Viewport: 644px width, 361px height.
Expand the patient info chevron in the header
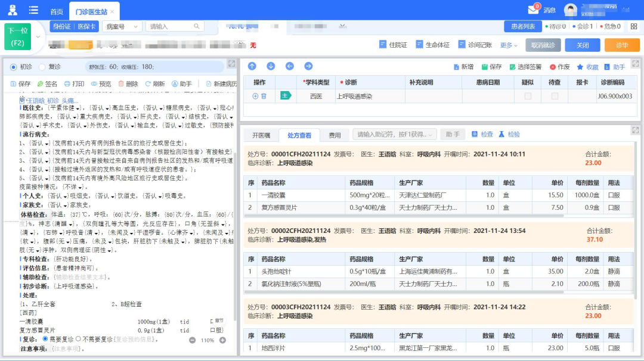tap(342, 26)
